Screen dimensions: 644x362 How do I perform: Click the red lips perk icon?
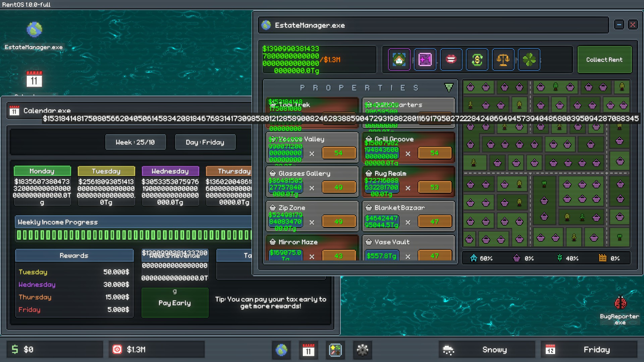(451, 60)
